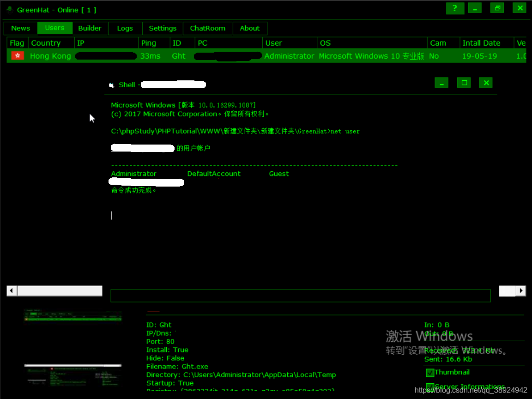Open the ChatRoom tab
Screen dimensions: 532x399
tap(208, 29)
